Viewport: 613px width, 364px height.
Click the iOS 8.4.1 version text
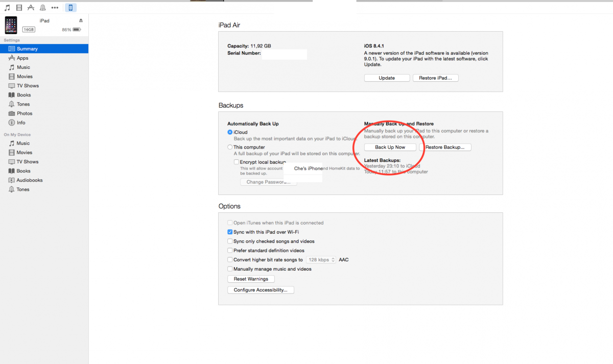[375, 46]
